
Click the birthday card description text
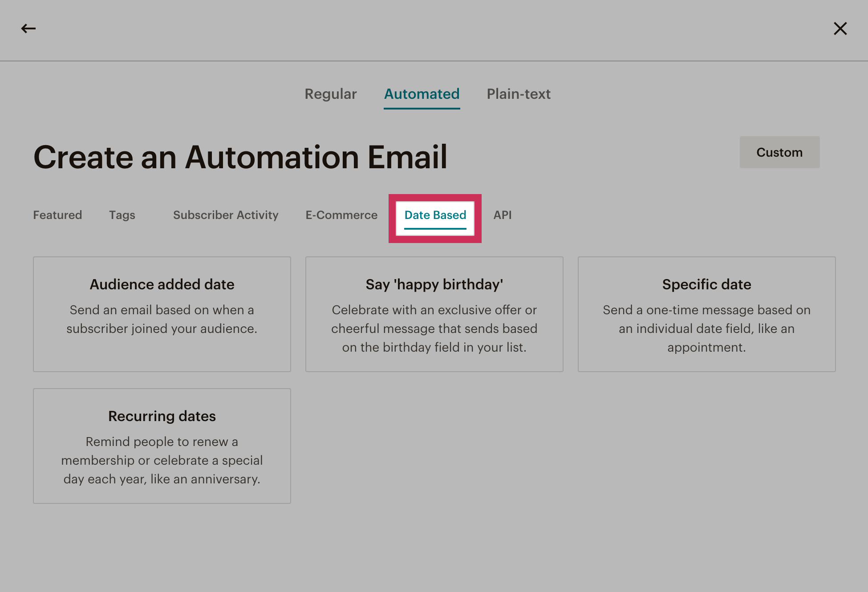[434, 328]
